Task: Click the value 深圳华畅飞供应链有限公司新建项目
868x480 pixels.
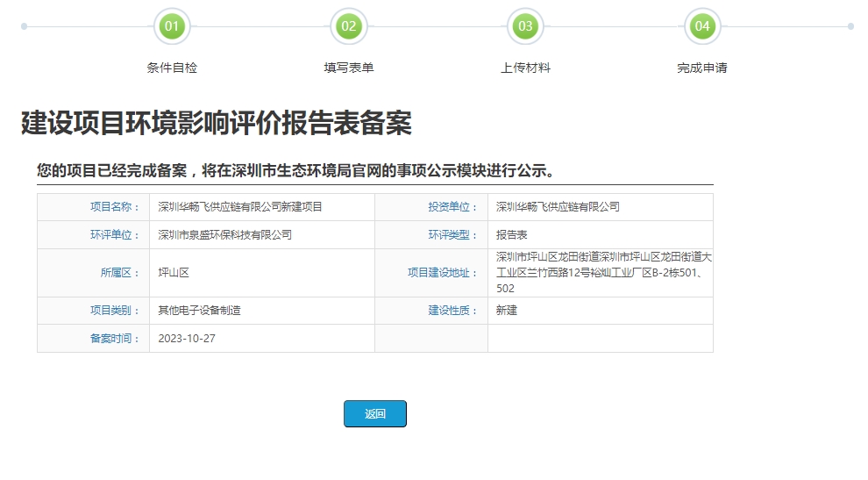Action: [239, 207]
